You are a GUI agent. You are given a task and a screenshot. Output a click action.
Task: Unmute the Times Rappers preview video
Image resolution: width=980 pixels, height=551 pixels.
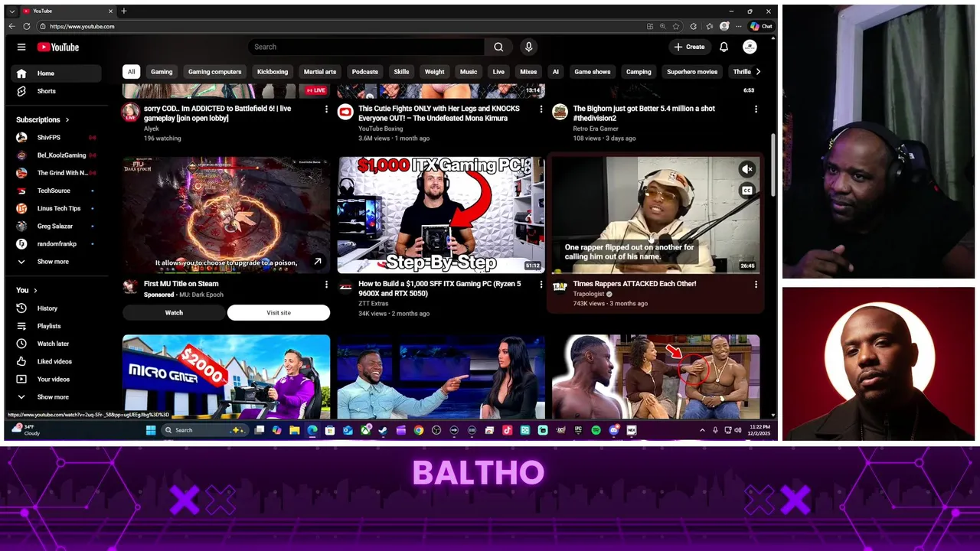747,169
